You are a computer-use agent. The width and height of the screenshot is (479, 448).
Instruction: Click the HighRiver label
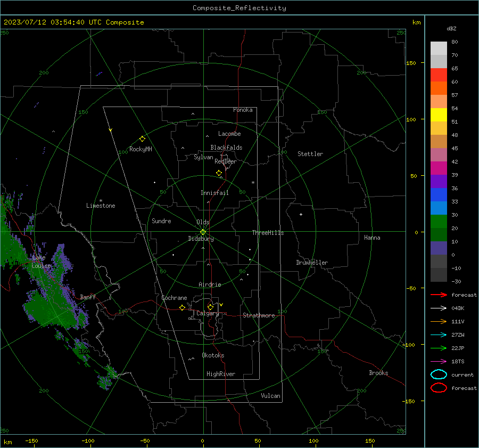tap(221, 374)
